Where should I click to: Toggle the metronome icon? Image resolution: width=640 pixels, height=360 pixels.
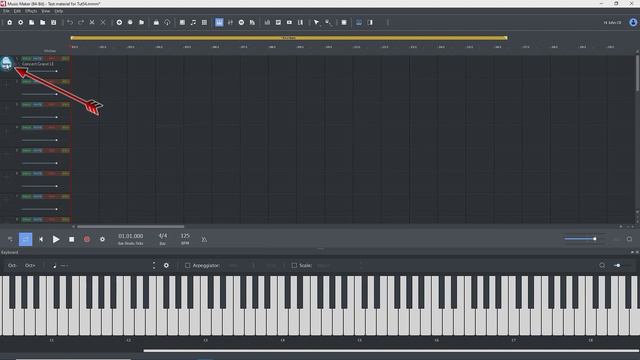click(x=204, y=240)
